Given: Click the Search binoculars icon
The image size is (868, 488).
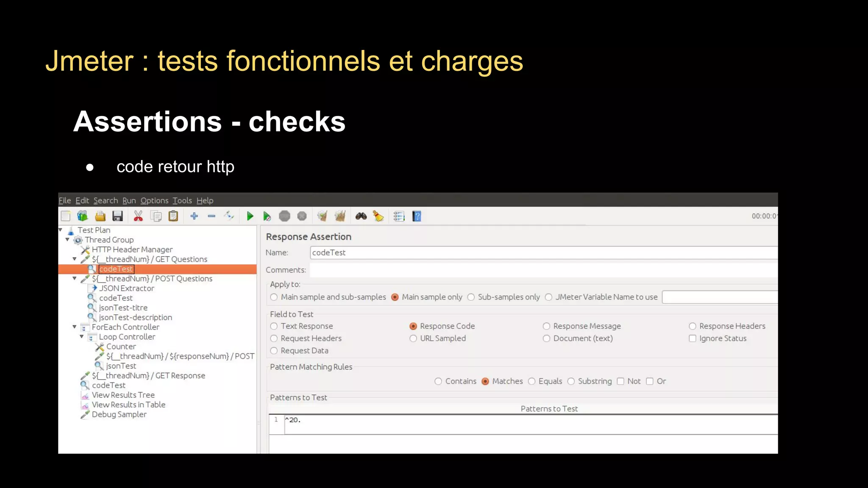Looking at the screenshot, I should 361,216.
